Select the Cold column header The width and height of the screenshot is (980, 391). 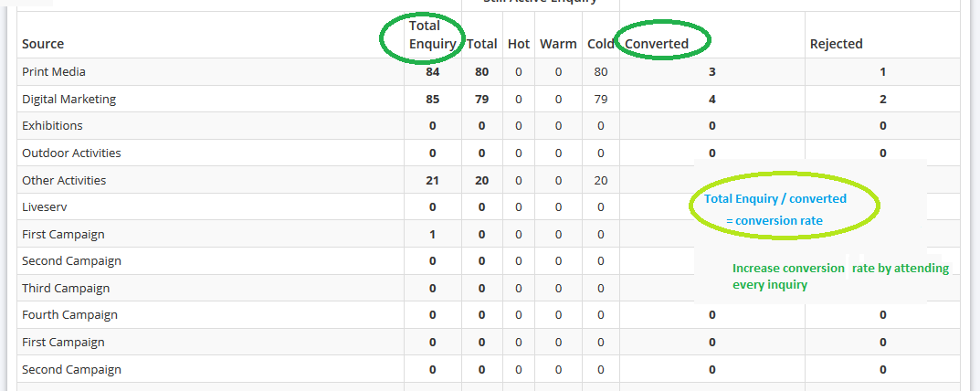(x=601, y=44)
